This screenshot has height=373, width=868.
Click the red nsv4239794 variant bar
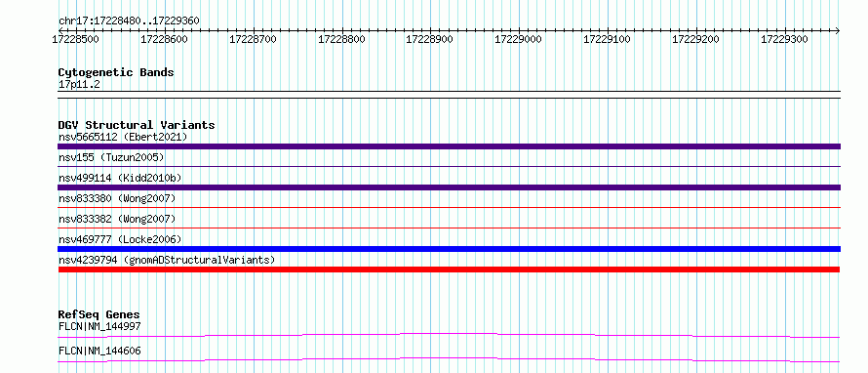point(449,269)
